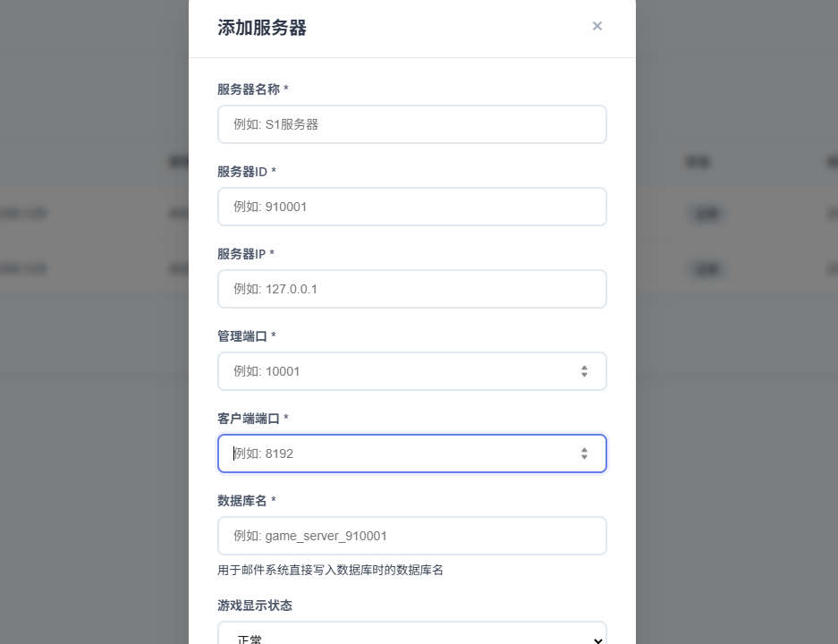Viewport: 838px width, 644px height.
Task: Decrement the 管理端口 value with the down stepper
Action: pos(584,376)
